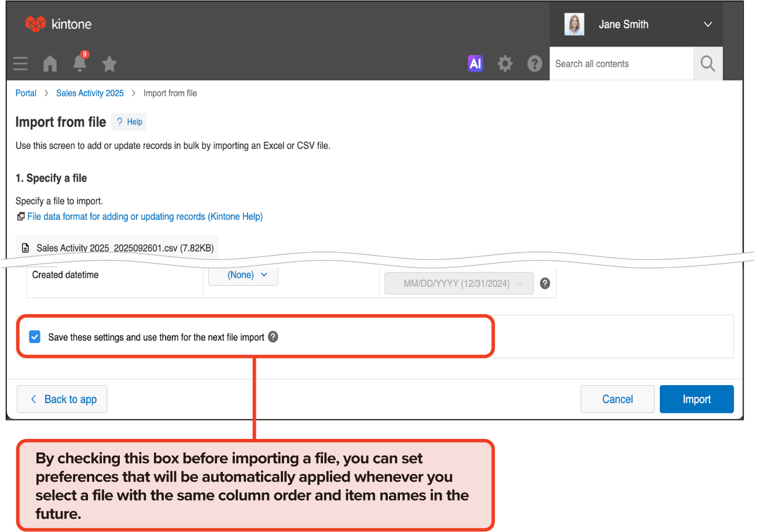Open the MM/DD/YYYY date format dropdown
This screenshot has width=757, height=532.
coord(460,283)
